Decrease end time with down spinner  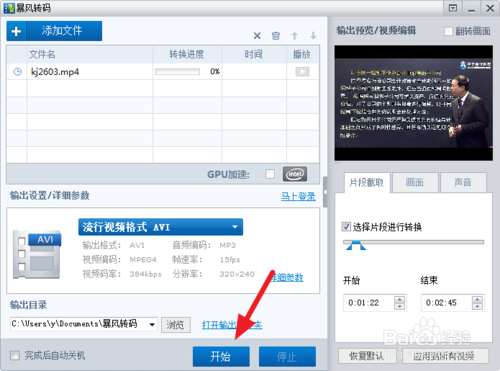pos(477,306)
